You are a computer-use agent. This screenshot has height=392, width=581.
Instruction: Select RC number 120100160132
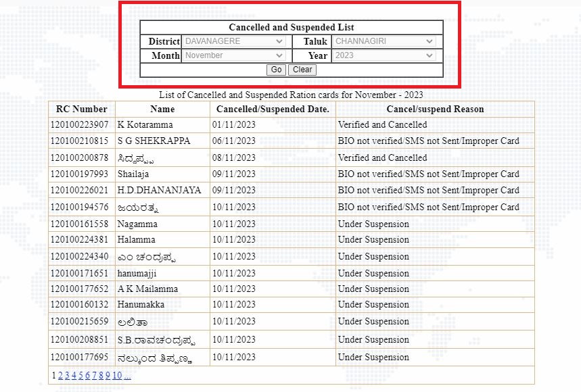tap(79, 304)
